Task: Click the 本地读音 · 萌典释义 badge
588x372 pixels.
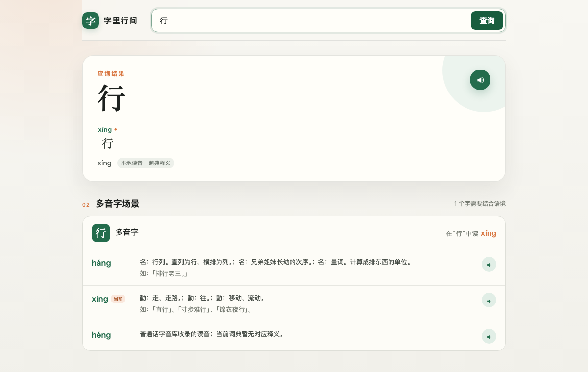Action: pyautogui.click(x=146, y=163)
